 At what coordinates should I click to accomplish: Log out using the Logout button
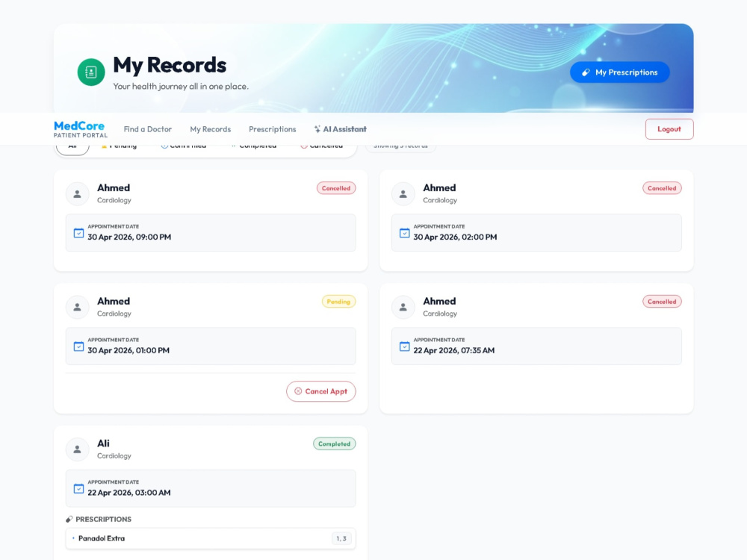(x=669, y=129)
